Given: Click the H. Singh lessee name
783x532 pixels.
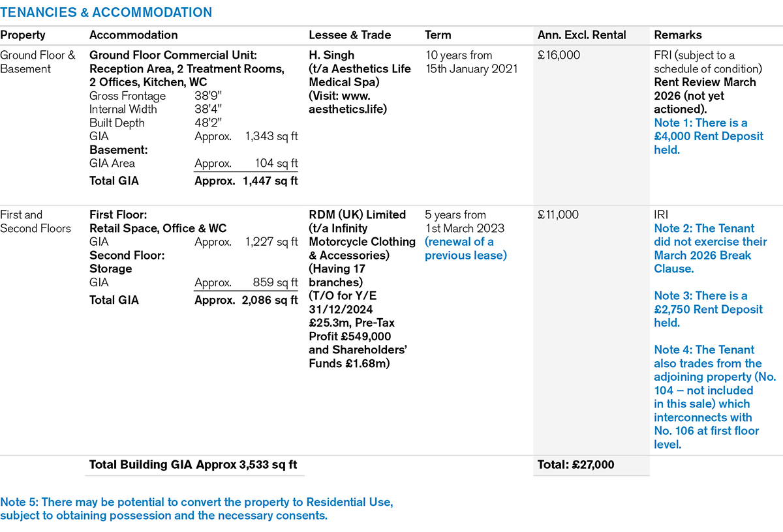Looking at the screenshot, I should (x=332, y=55).
